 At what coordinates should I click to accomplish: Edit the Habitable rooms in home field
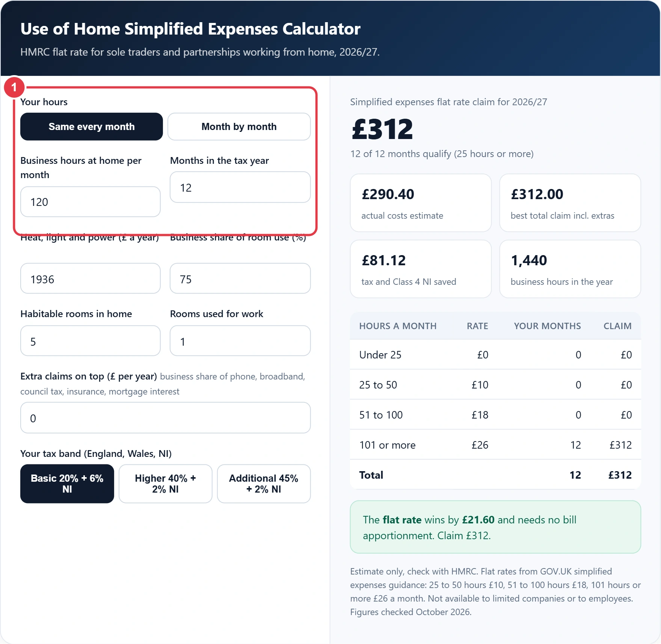point(91,341)
